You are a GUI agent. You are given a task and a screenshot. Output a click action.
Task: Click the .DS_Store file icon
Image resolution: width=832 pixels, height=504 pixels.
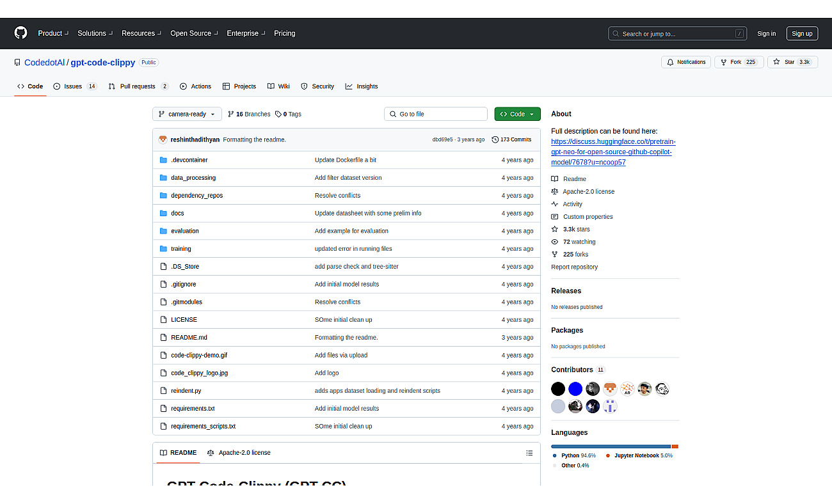tap(164, 267)
